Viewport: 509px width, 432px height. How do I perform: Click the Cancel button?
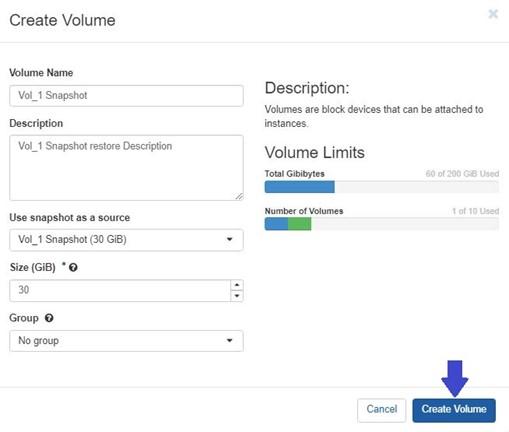point(382,410)
